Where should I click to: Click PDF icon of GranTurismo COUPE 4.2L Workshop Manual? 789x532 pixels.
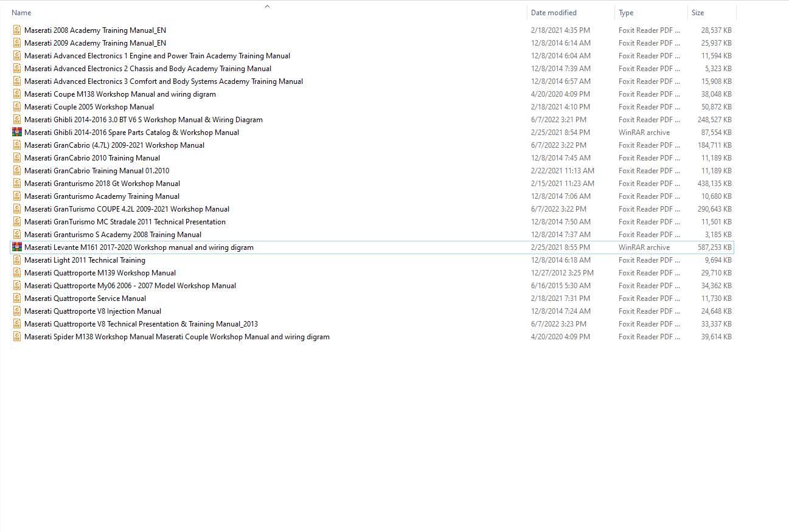pos(17,209)
